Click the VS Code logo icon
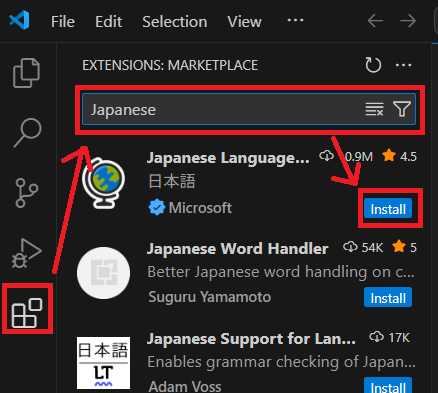 [19, 20]
